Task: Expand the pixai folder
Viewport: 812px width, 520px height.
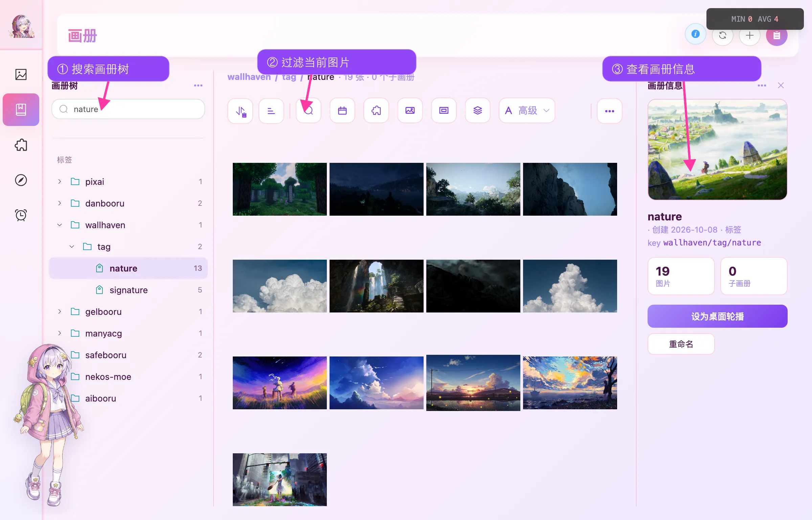Action: pos(60,182)
